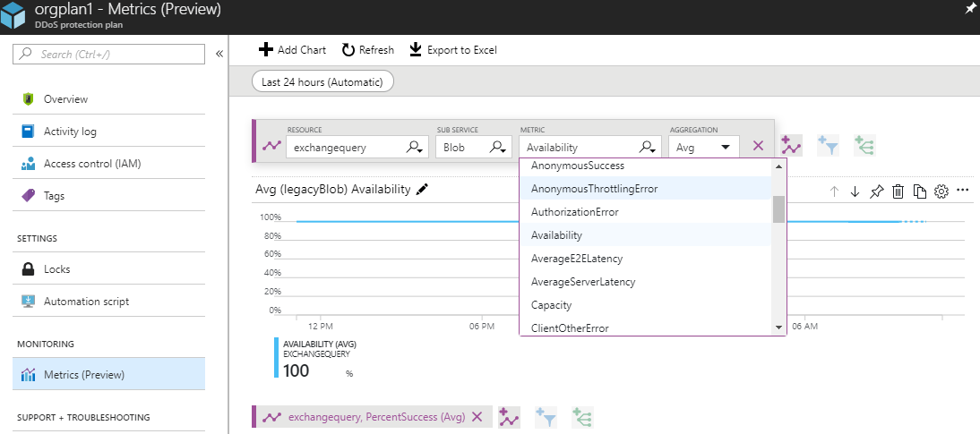Open the Aggregation dropdown showing Avg
This screenshot has height=434, width=980.
(x=704, y=148)
